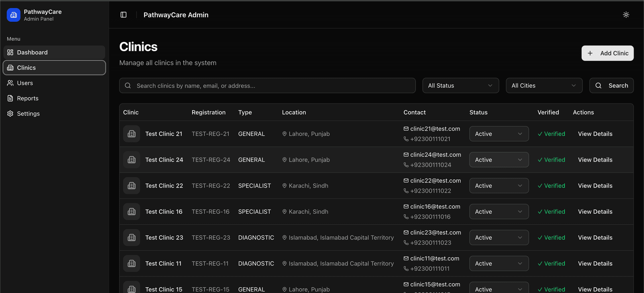Open Reports in the sidebar menu
This screenshot has height=293, width=644.
[54, 98]
